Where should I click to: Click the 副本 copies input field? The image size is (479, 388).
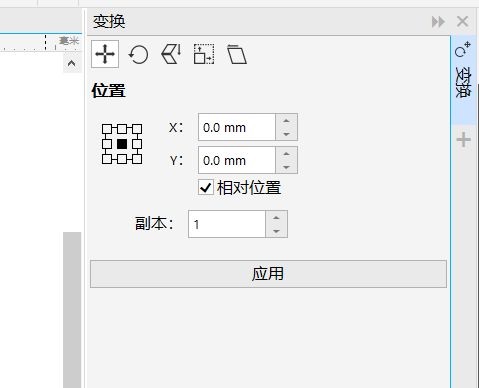(x=227, y=224)
